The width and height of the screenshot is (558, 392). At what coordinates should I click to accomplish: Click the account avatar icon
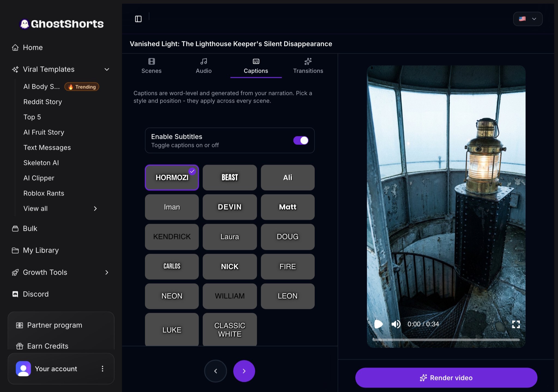(23, 369)
